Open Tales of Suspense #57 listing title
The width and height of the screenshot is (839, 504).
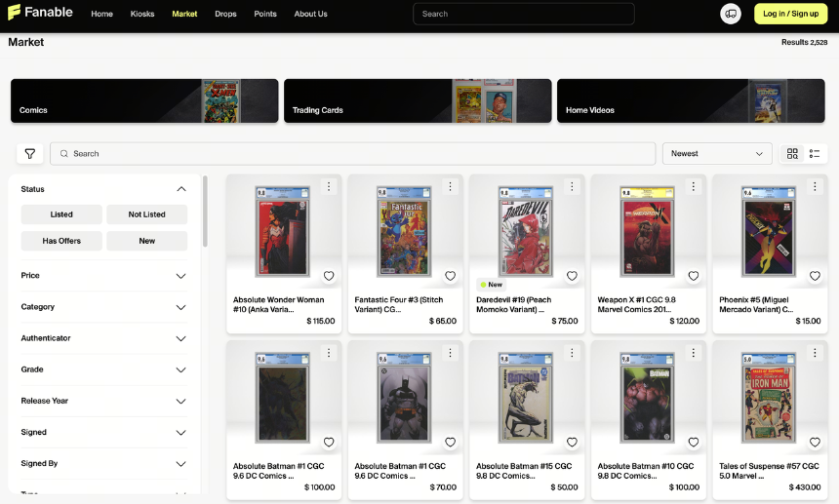point(769,471)
